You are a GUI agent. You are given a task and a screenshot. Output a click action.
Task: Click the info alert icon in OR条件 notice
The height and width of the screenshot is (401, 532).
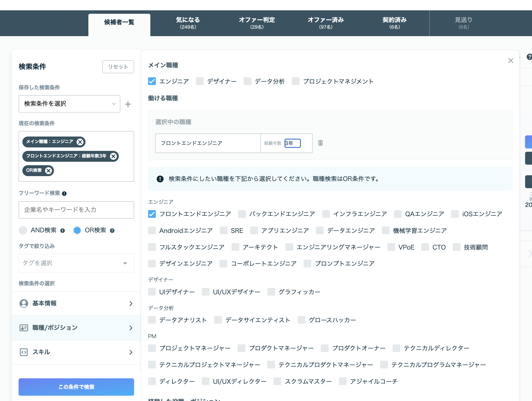160,179
